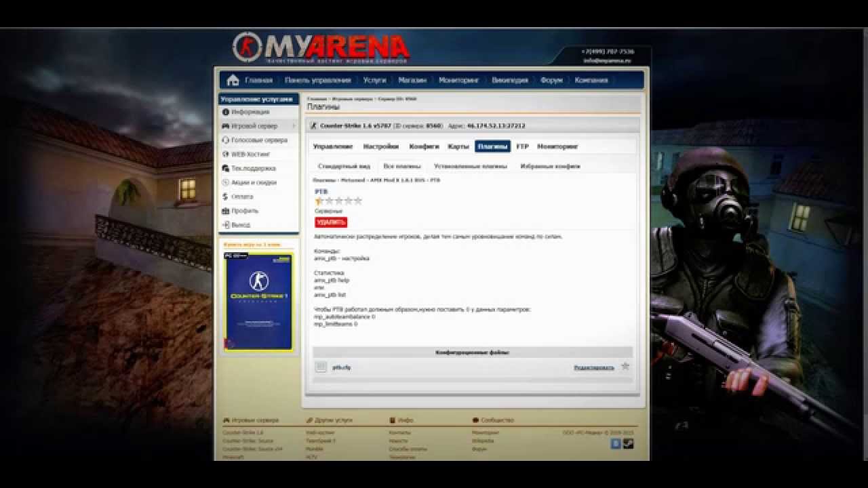
Task: Switch to the server Мониторинг tab
Action: [557, 146]
